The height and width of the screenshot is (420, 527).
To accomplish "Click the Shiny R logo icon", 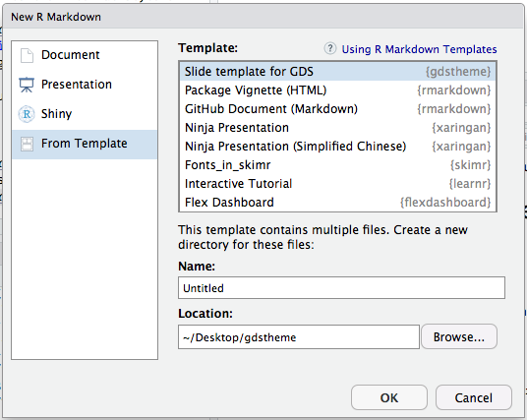I will (27, 114).
